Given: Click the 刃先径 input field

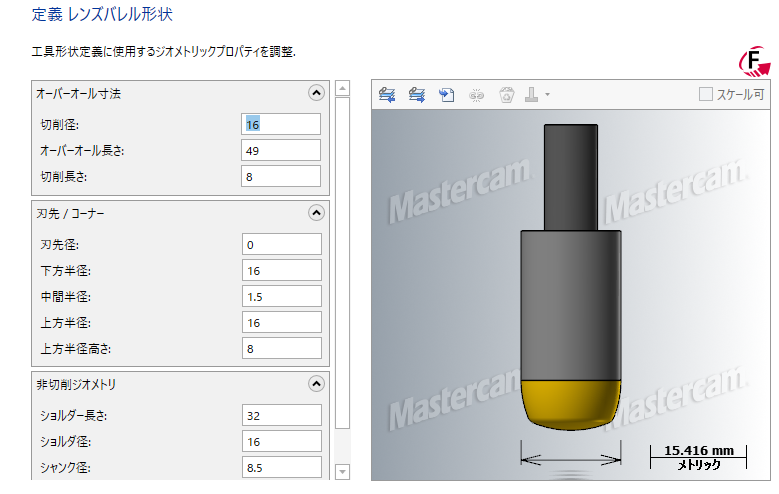Looking at the screenshot, I should click(282, 245).
